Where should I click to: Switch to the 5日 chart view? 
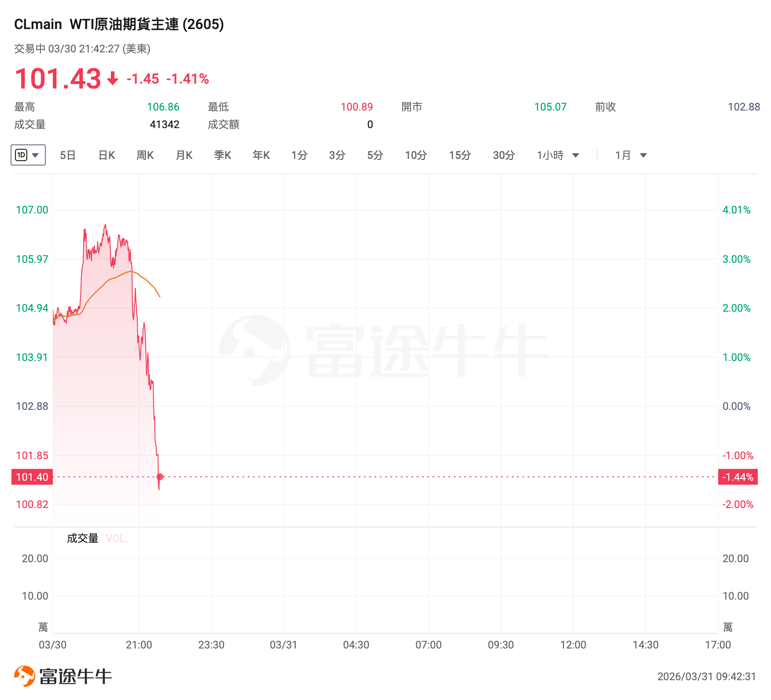click(68, 155)
